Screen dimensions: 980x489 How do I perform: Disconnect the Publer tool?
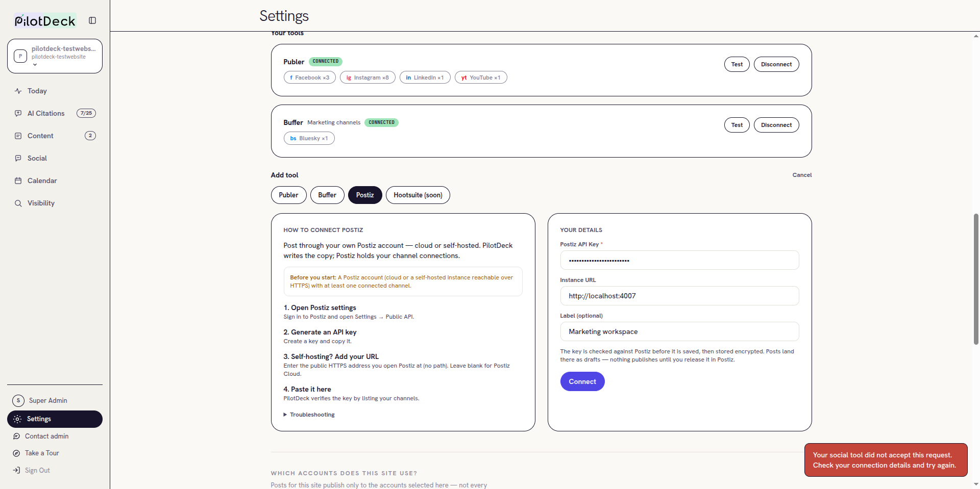776,64
